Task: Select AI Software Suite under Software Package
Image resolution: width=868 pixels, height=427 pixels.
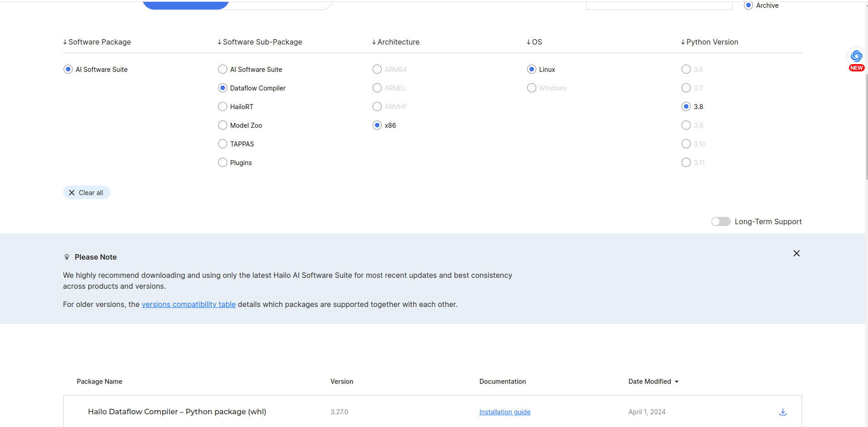Action: pyautogui.click(x=68, y=69)
